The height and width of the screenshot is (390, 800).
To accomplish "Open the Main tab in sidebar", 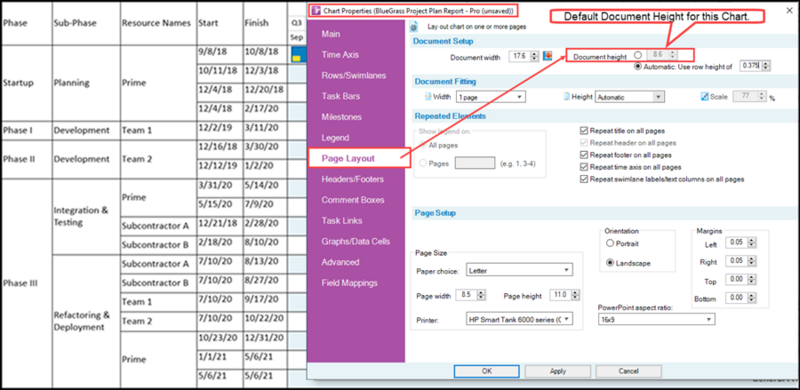I will (331, 34).
